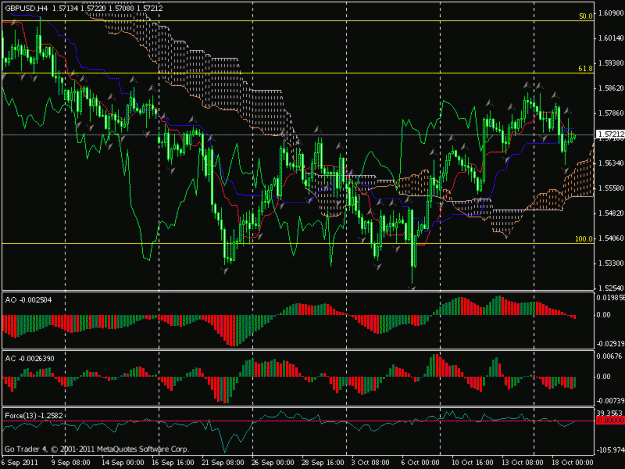
Task: Click the 3 Oct 08:00 time label
Action: 370,463
